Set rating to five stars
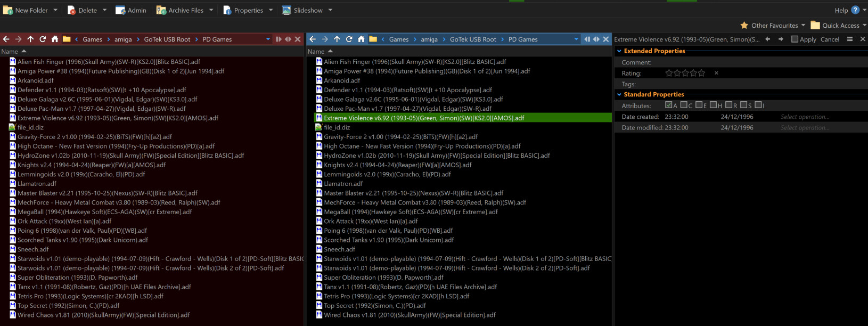868x326 pixels. click(702, 73)
